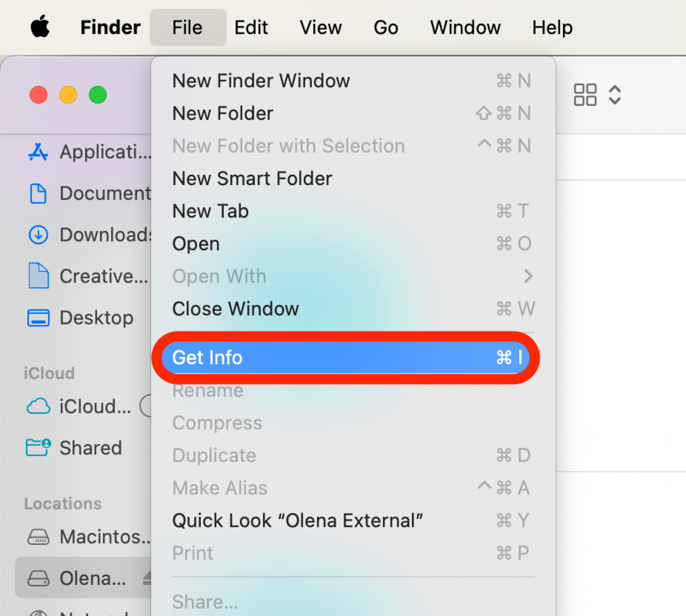
Task: Click the Downloads arrow icon
Action: pyautogui.click(x=38, y=235)
